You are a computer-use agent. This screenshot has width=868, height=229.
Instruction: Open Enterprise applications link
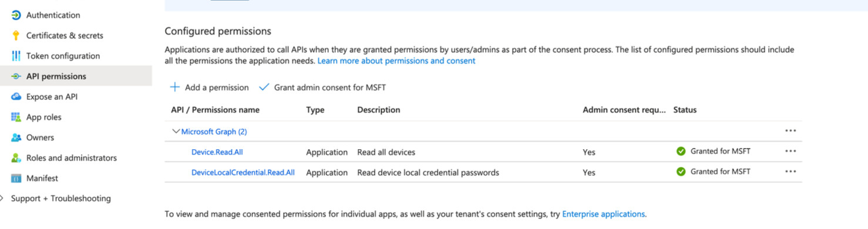click(603, 214)
